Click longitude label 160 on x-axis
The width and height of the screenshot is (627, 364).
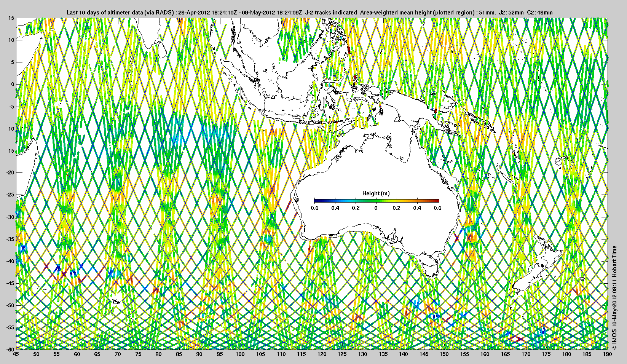tap(485, 354)
